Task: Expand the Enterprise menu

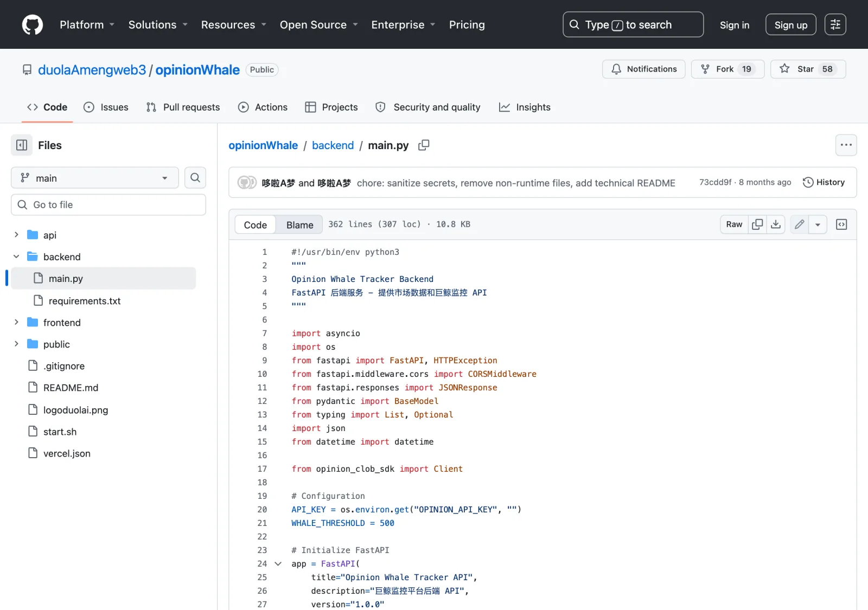Action: pos(403,24)
